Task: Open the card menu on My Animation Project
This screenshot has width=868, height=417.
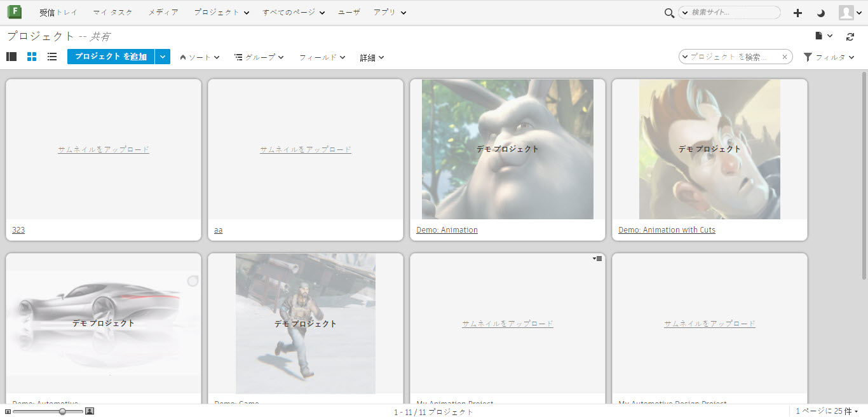Action: (x=596, y=259)
